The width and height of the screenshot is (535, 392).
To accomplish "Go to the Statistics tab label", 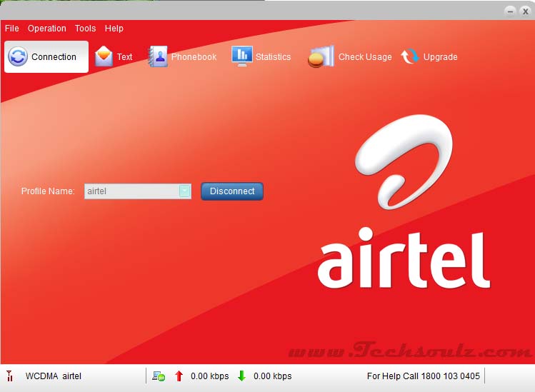I will [273, 56].
